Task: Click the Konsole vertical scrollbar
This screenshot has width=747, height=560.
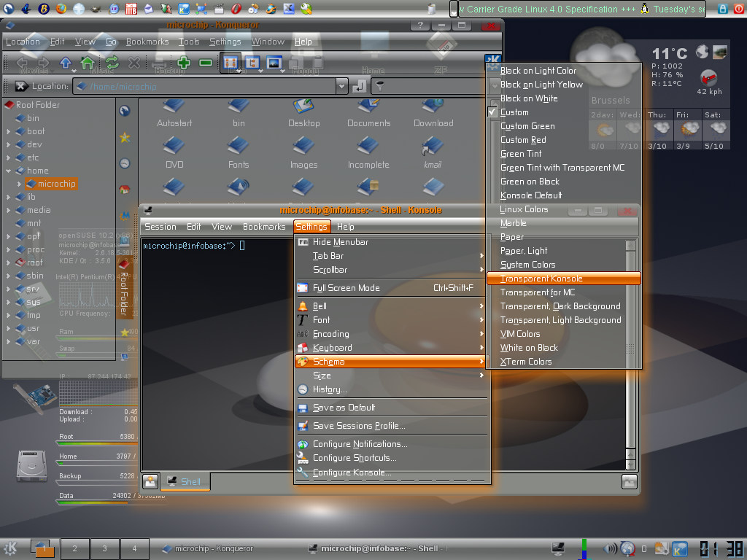Action: point(630,355)
